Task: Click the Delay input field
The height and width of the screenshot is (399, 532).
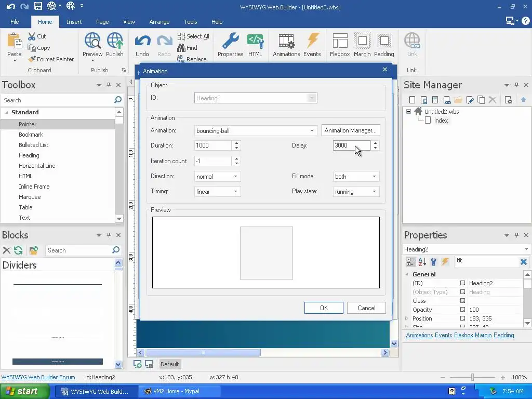Action: tap(351, 145)
